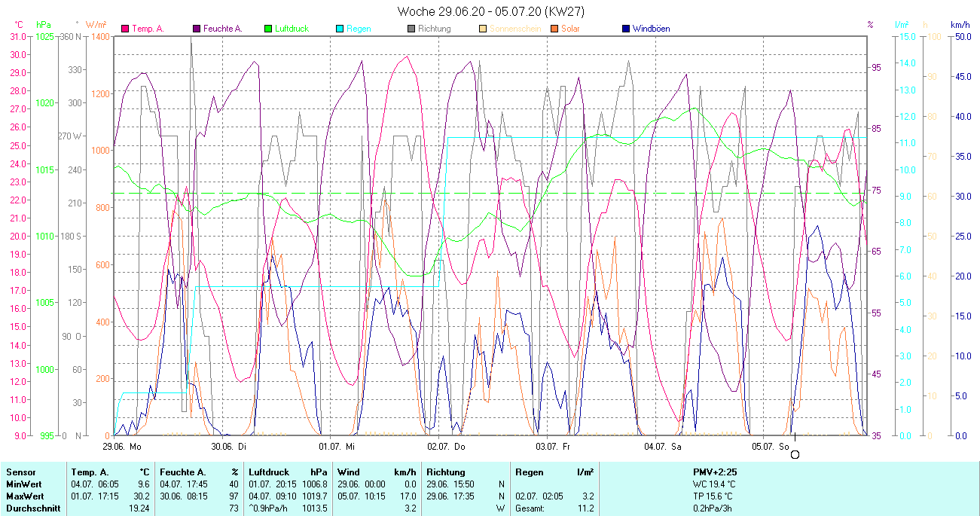980x516 pixels.
Task: Click the '29.06. Mo' date label
Action: 122,447
